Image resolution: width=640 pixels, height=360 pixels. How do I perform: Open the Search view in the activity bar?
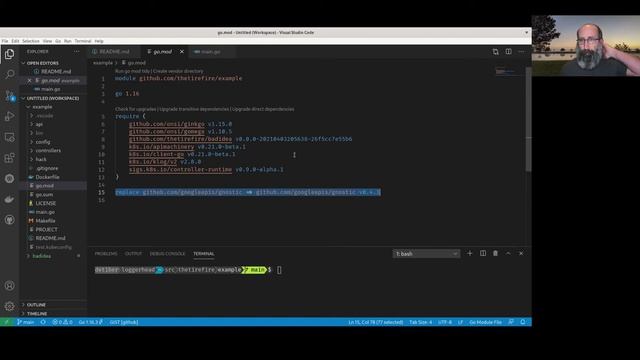click(9, 74)
